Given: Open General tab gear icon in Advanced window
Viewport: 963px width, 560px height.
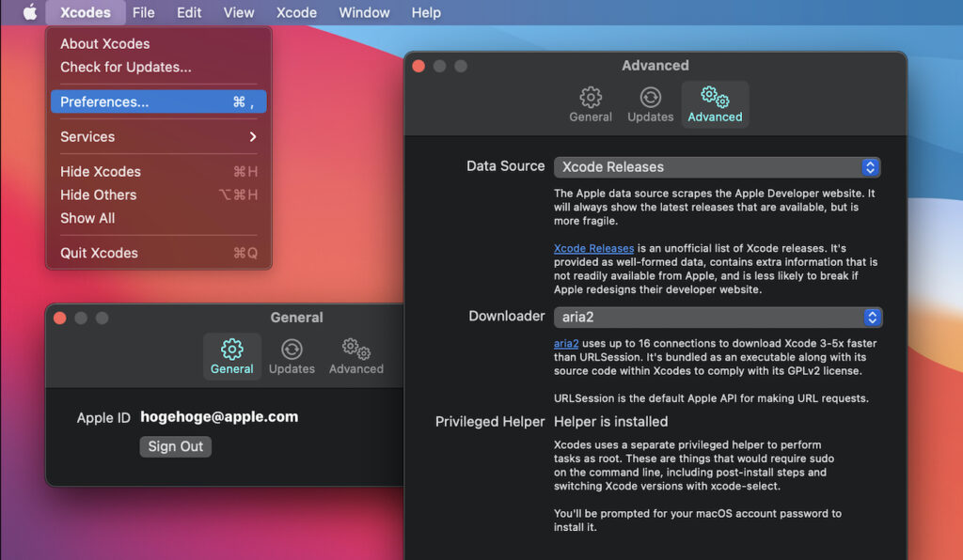Looking at the screenshot, I should tap(591, 98).
